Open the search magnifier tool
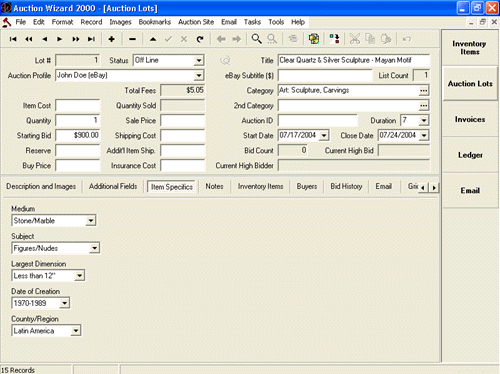The image size is (500, 374). [256, 39]
